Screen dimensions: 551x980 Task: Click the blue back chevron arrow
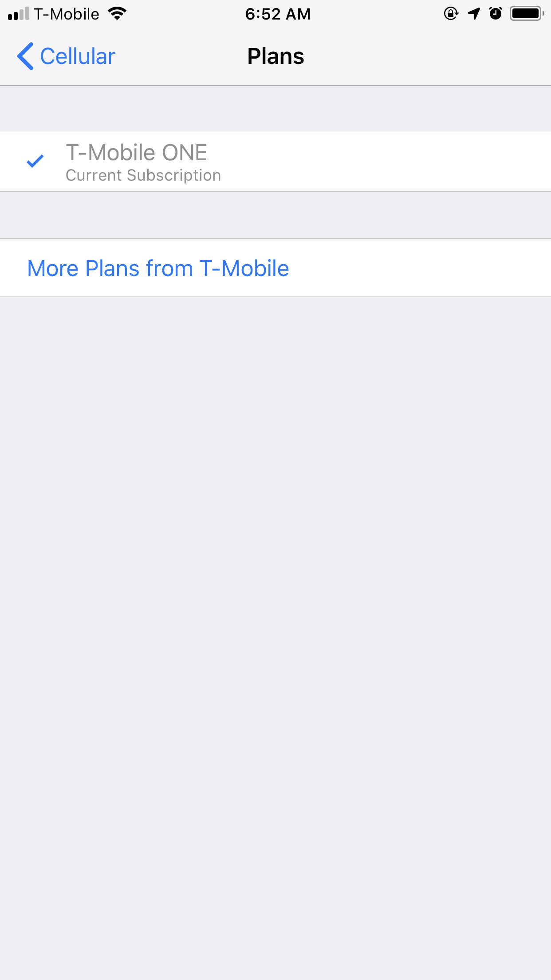click(x=25, y=56)
